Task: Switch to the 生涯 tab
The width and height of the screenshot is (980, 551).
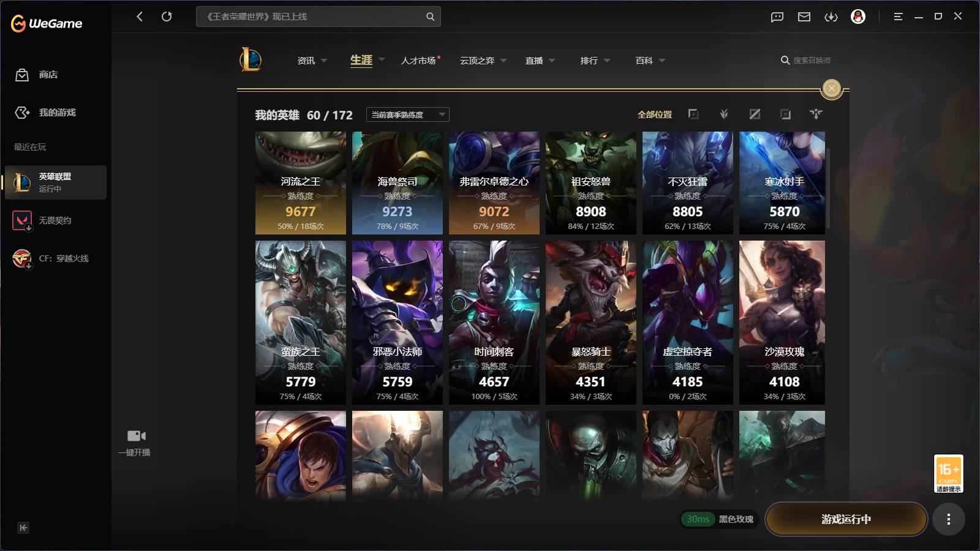Action: coord(361,60)
